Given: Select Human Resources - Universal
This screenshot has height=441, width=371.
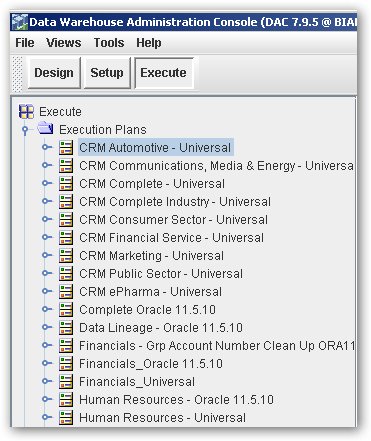Looking at the screenshot, I should coord(162,417).
